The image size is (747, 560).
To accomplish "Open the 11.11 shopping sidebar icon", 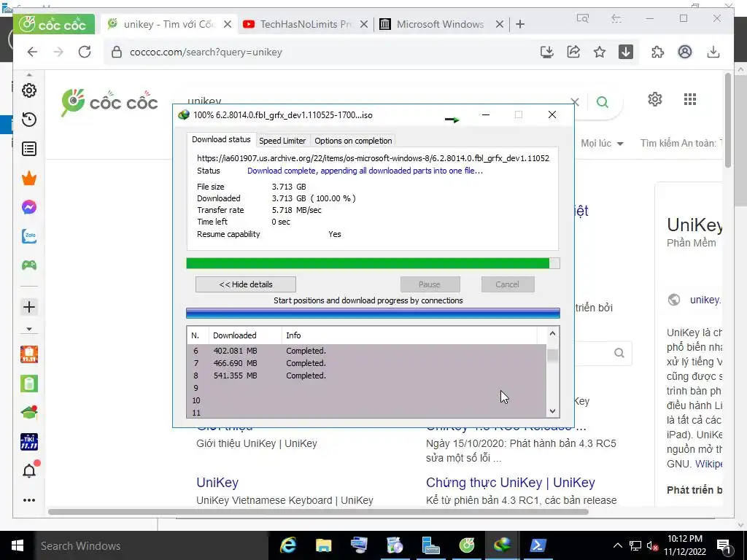I will (29, 354).
